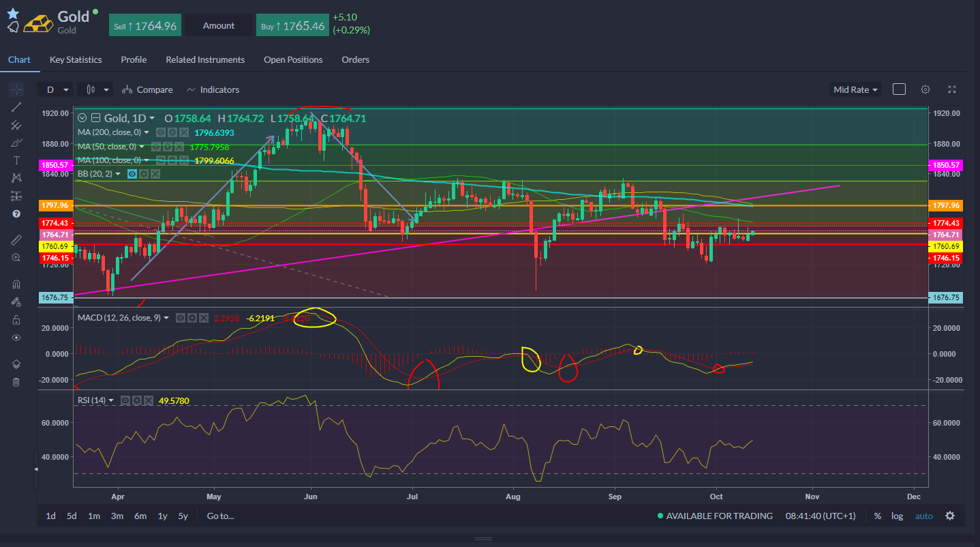
Task: Open the candlestick chart type dropdown
Action: point(97,89)
